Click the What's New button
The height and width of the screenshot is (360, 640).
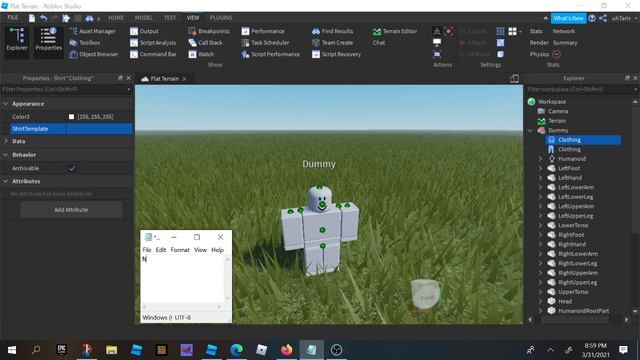(569, 18)
